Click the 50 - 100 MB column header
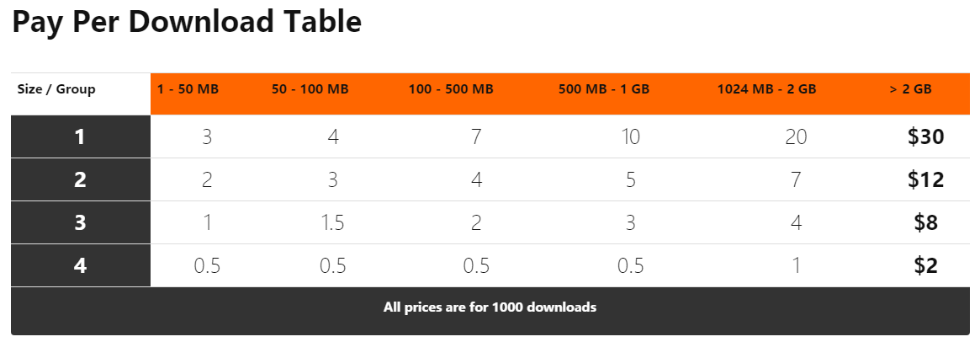This screenshot has height=342, width=980. click(310, 89)
